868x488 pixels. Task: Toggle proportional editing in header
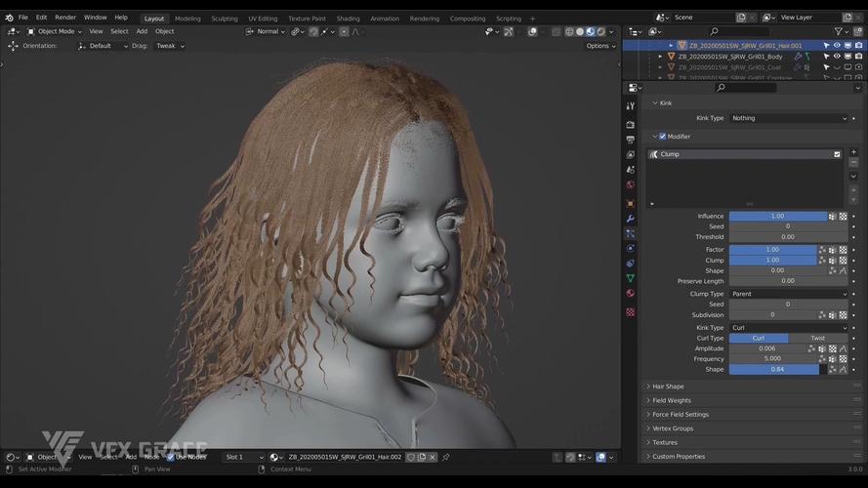(x=344, y=31)
